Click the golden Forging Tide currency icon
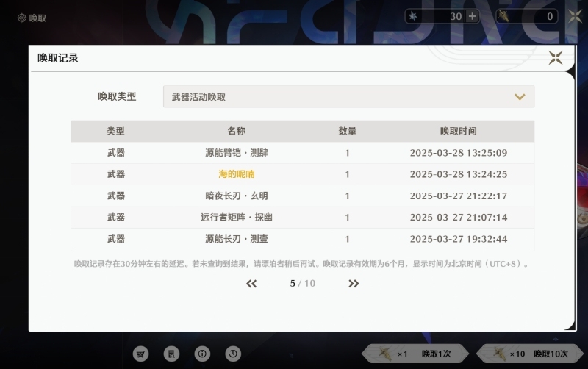This screenshot has width=588, height=369. click(x=506, y=16)
